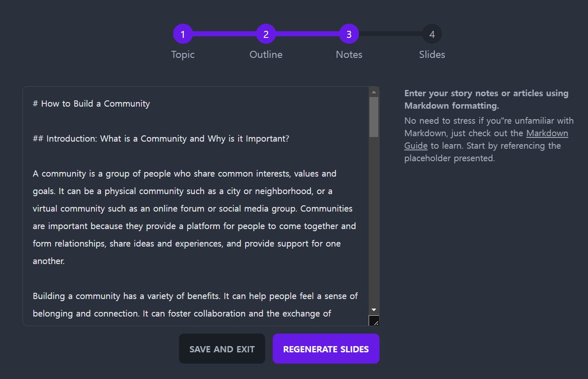
Task: Open the Markdown Guide link
Action: pos(486,140)
